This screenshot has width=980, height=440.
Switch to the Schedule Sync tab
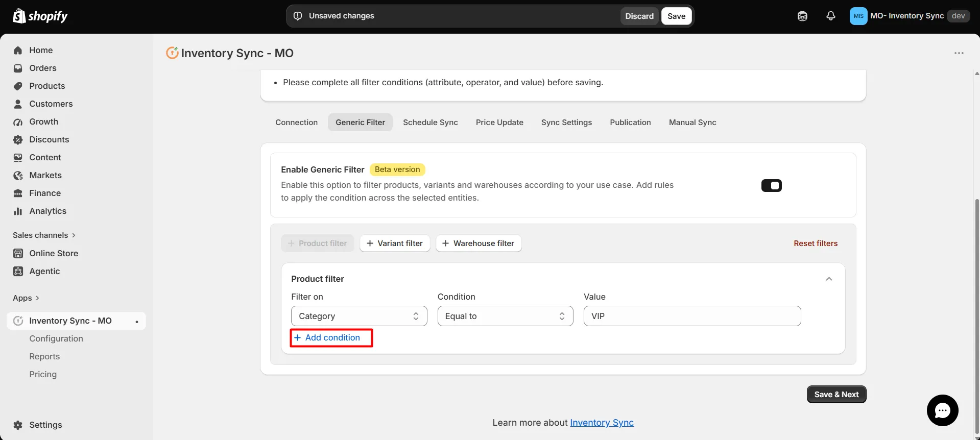click(430, 123)
